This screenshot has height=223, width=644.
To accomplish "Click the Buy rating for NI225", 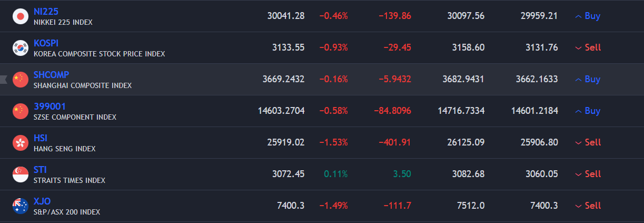I will pos(588,16).
